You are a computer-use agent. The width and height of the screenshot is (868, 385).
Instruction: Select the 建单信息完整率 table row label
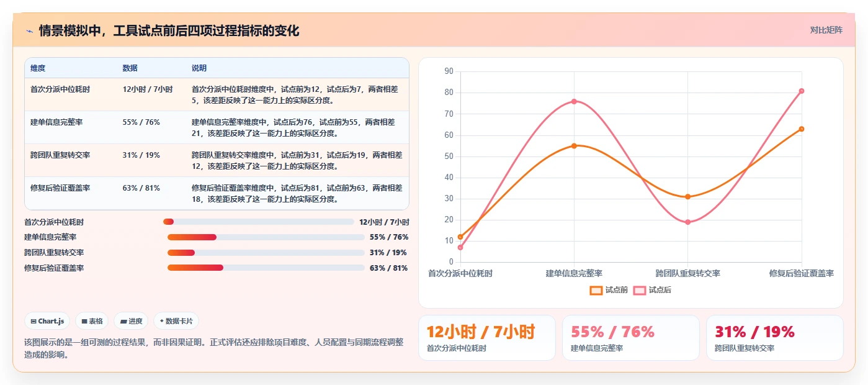pos(56,122)
